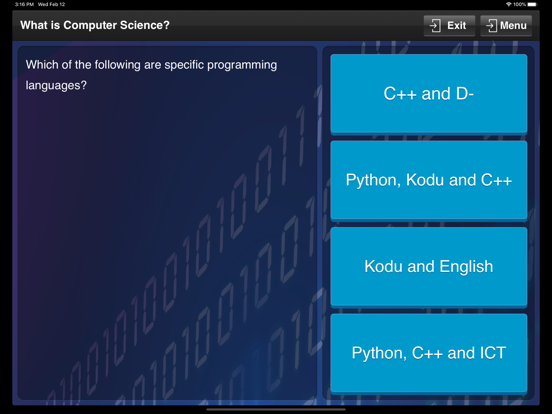
Task: Open the Menu button
Action: (506, 25)
